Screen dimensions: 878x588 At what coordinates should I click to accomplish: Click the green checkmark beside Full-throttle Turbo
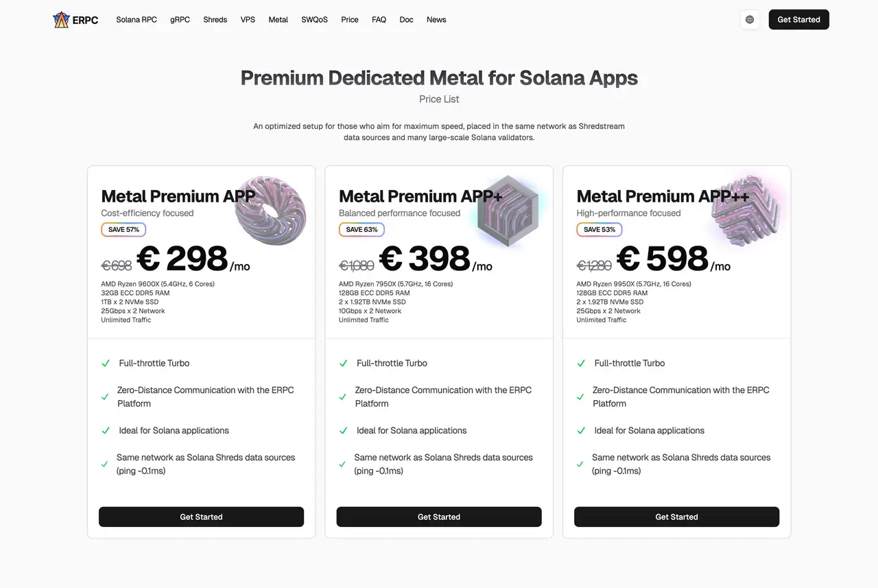pos(105,363)
